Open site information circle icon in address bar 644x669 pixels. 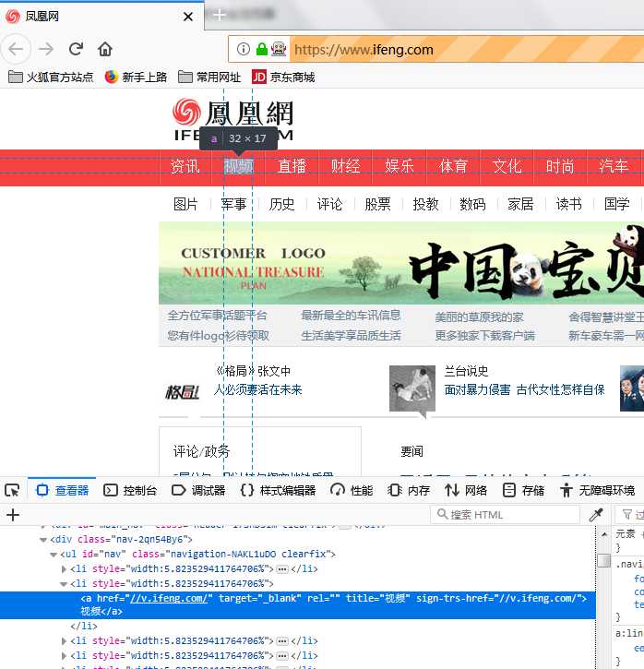[243, 49]
